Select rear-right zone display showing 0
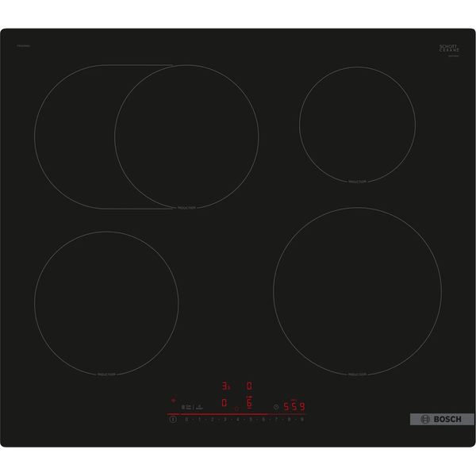476x476 pixels. click(x=249, y=386)
